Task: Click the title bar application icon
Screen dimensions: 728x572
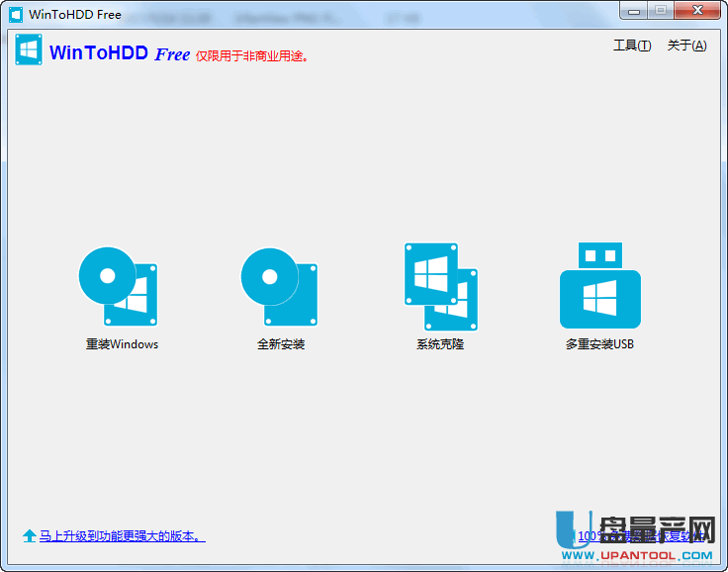Action: coord(16,15)
